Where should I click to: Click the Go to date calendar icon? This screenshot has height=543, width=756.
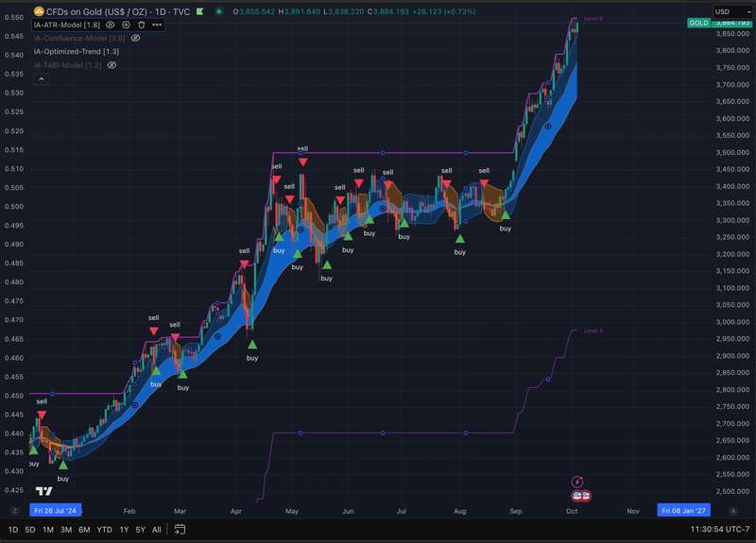180,529
